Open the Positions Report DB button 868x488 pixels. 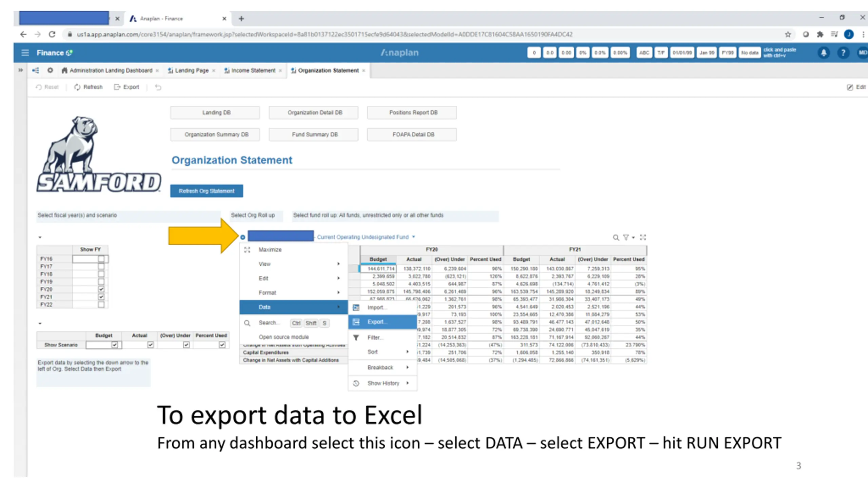coord(412,113)
